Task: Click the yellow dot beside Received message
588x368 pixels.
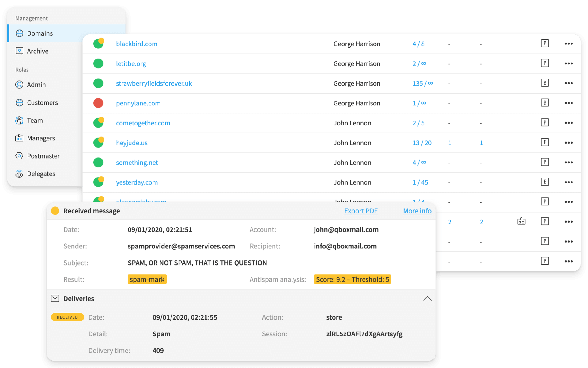Action: point(55,211)
